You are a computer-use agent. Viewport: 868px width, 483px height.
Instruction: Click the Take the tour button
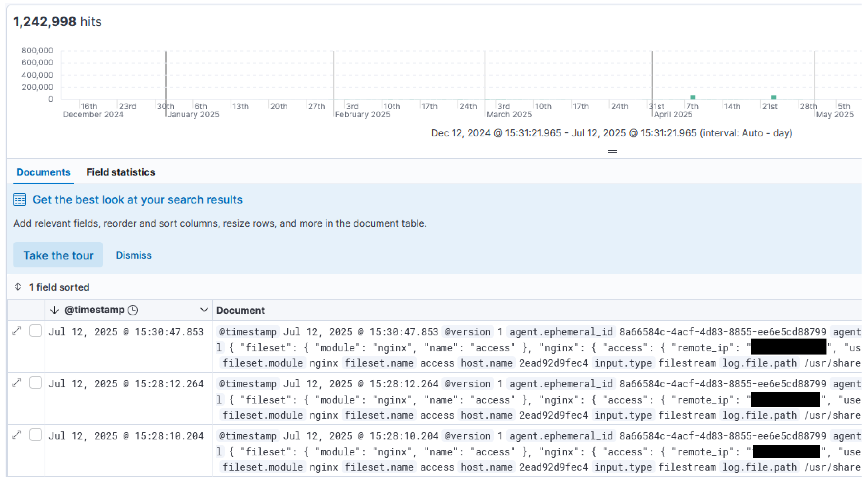coord(58,255)
